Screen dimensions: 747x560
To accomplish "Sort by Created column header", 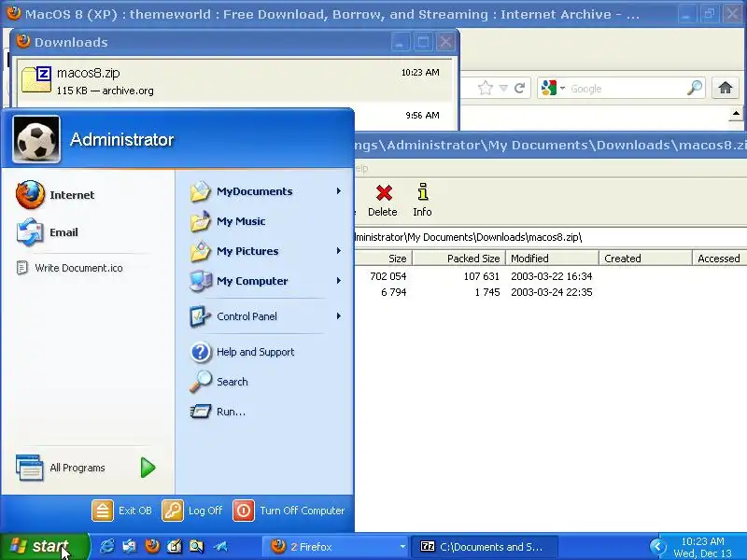I will click(645, 259).
